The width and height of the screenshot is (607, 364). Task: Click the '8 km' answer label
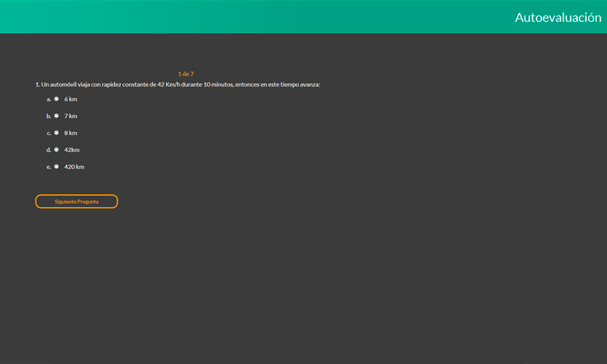click(70, 133)
